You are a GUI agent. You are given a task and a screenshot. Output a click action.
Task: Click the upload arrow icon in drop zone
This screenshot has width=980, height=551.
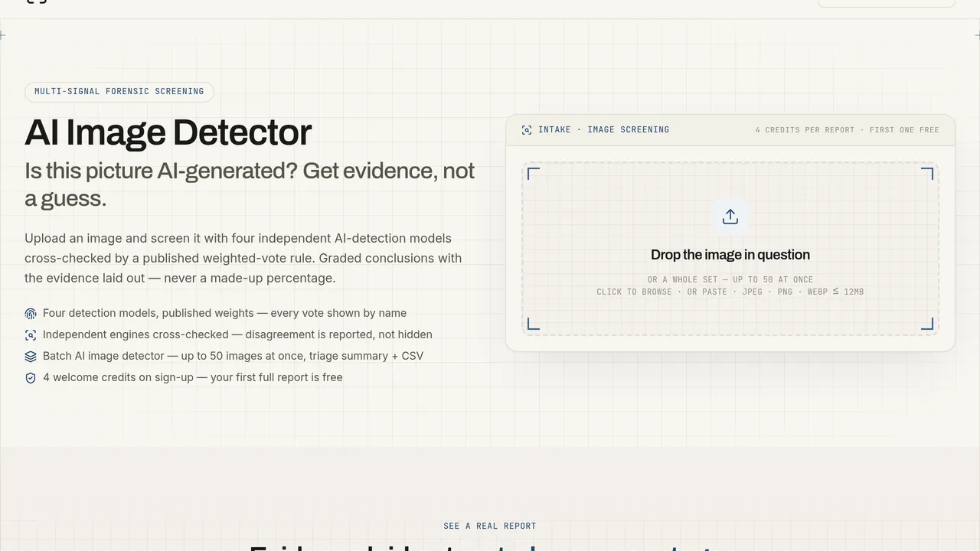click(x=730, y=217)
